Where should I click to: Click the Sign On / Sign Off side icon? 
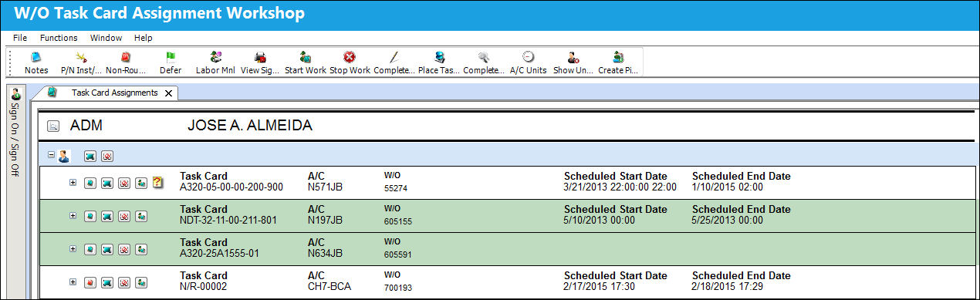coord(15,95)
